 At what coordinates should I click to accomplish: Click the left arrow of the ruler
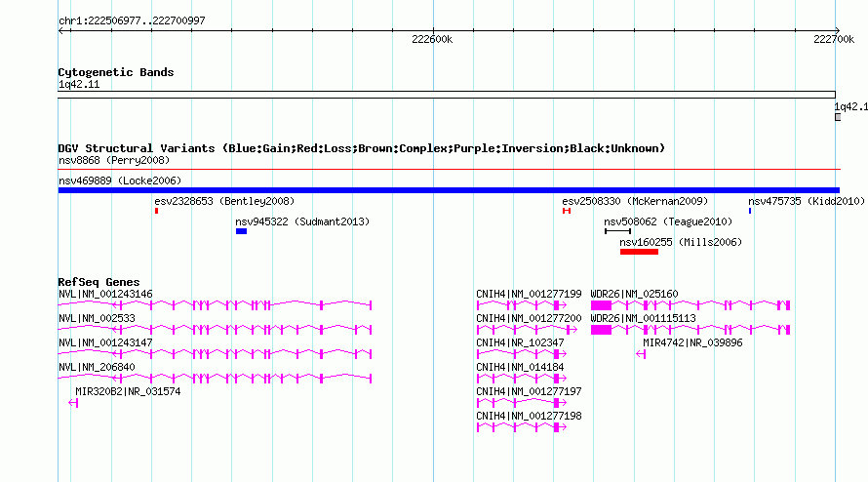(61, 30)
